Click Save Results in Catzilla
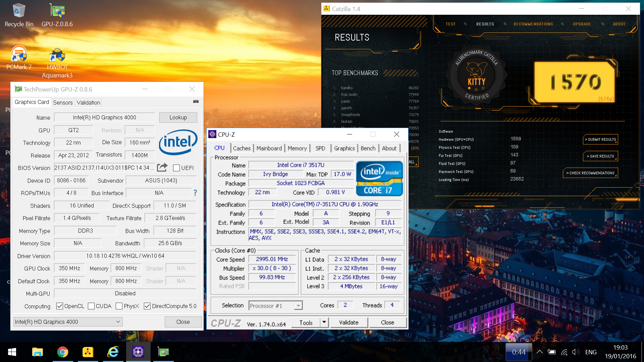The image size is (644, 362). 600,156
